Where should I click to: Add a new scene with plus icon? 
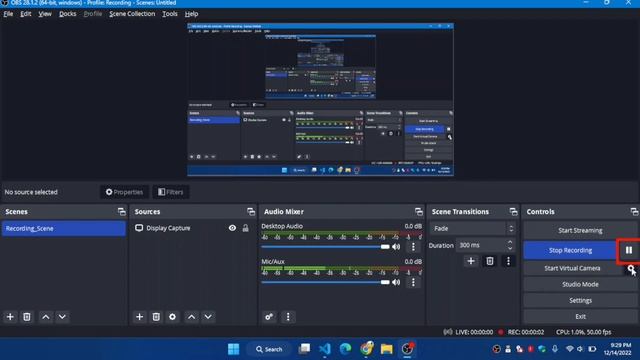(x=10, y=317)
